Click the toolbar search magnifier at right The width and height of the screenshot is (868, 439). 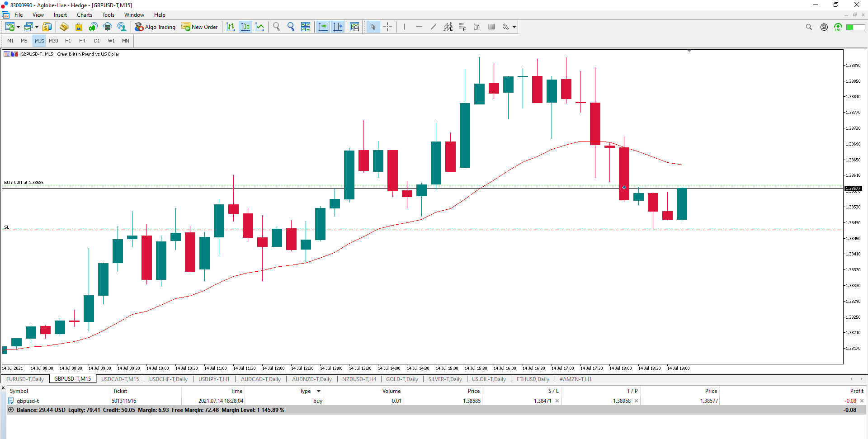coord(809,27)
